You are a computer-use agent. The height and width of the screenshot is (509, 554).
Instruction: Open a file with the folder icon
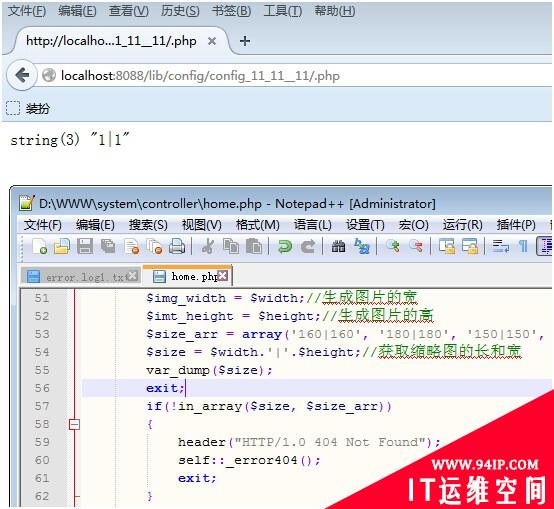click(x=62, y=246)
